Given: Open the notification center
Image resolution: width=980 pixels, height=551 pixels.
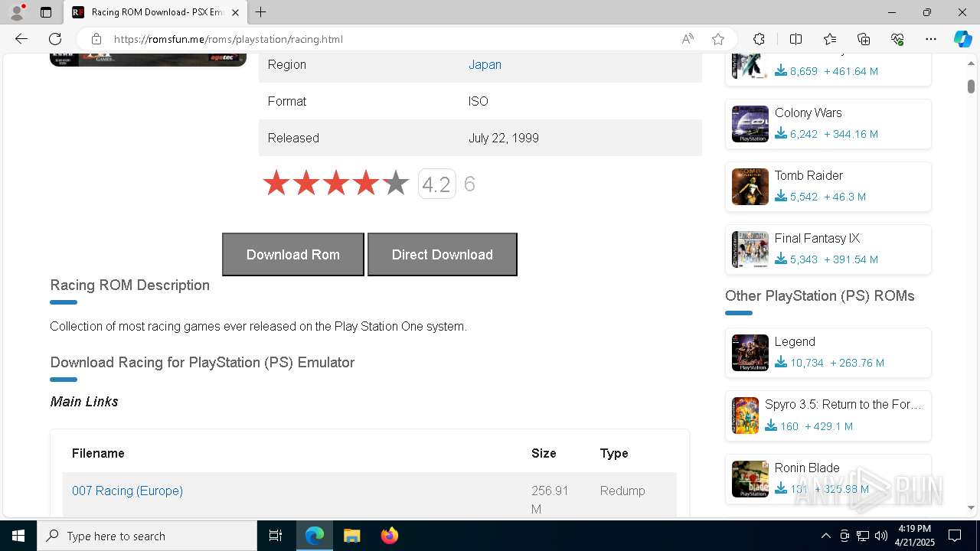Looking at the screenshot, I should click(x=955, y=536).
